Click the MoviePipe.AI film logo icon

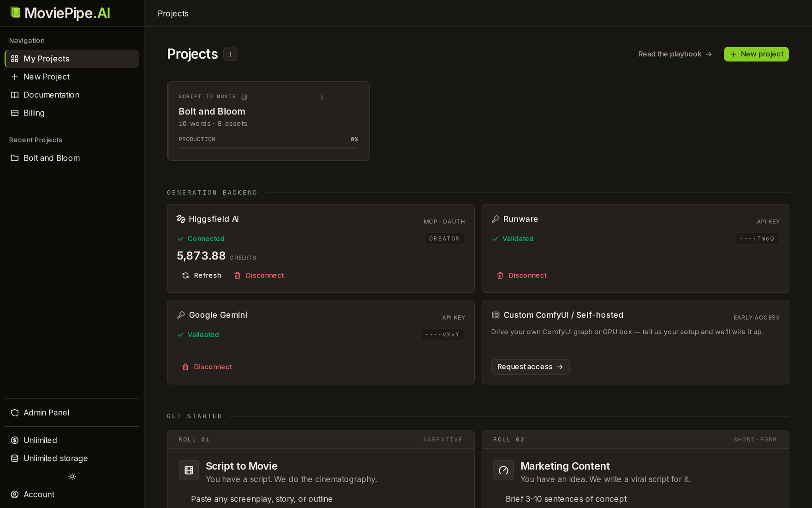[15, 12]
